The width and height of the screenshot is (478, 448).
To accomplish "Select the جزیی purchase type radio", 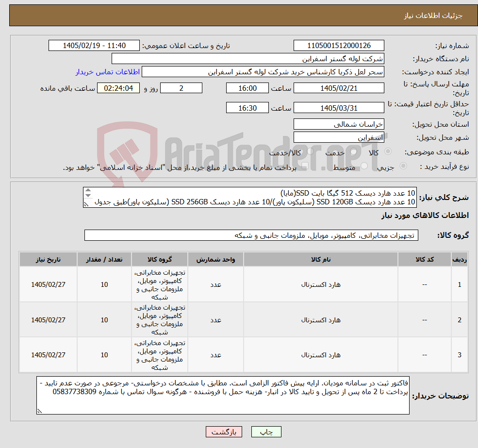I will [403, 166].
